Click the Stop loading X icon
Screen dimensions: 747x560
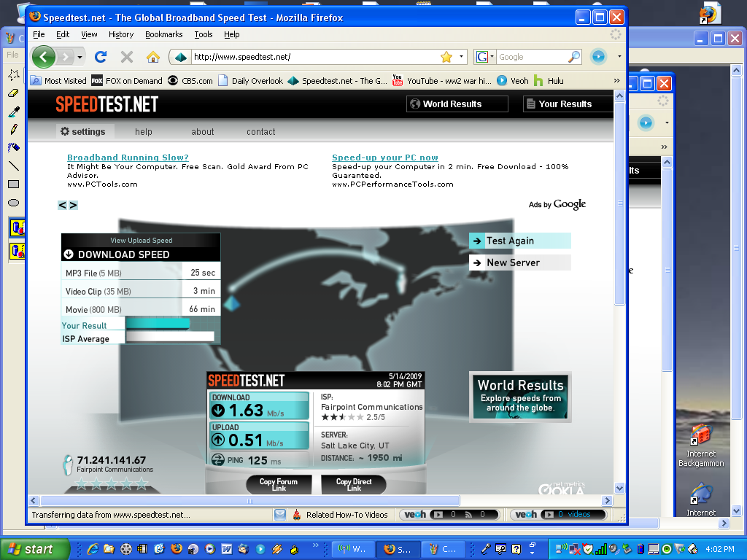click(127, 57)
